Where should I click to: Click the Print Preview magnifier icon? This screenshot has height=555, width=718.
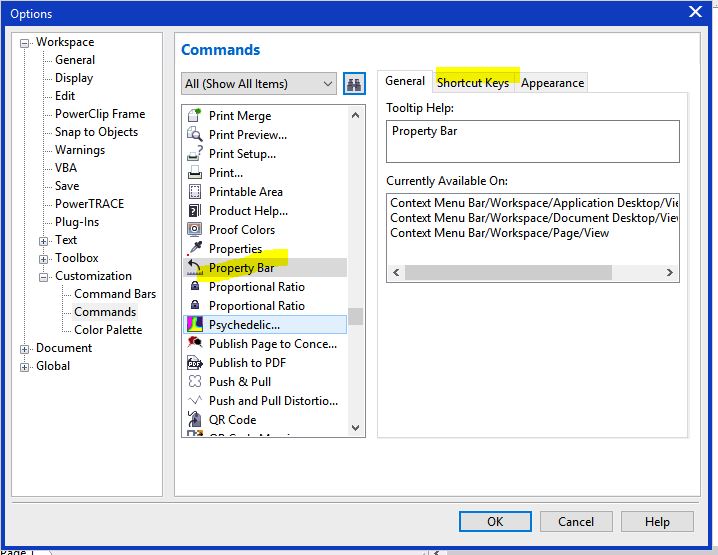tap(195, 134)
